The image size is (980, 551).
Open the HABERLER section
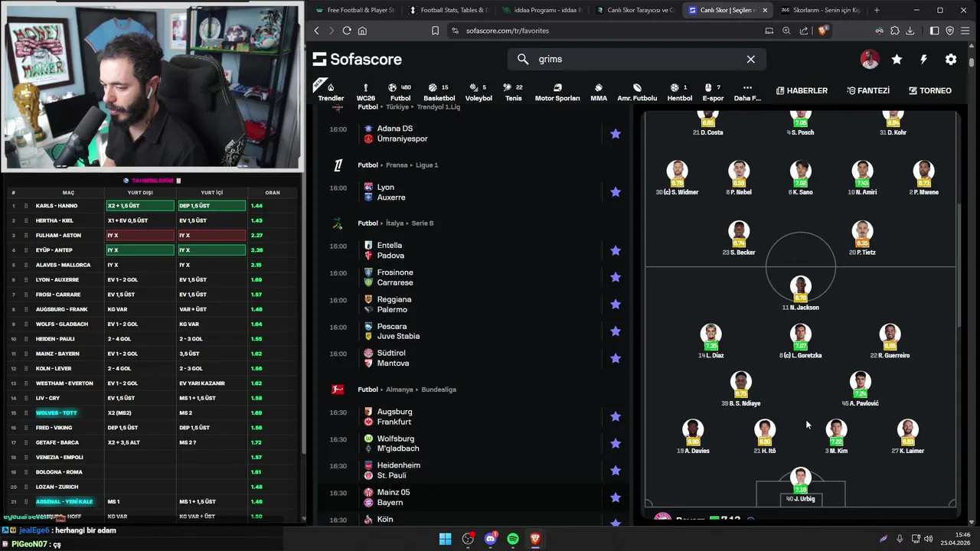(x=802, y=90)
